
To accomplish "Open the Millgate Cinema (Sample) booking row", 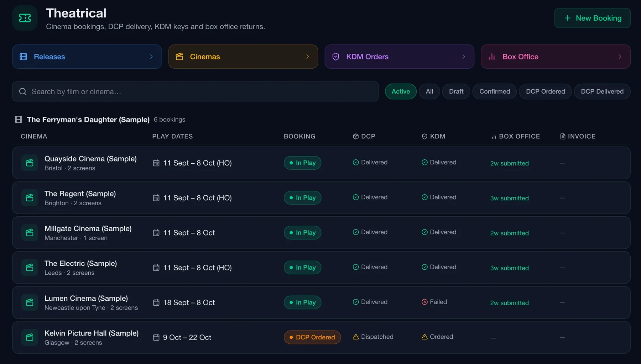I will point(321,233).
